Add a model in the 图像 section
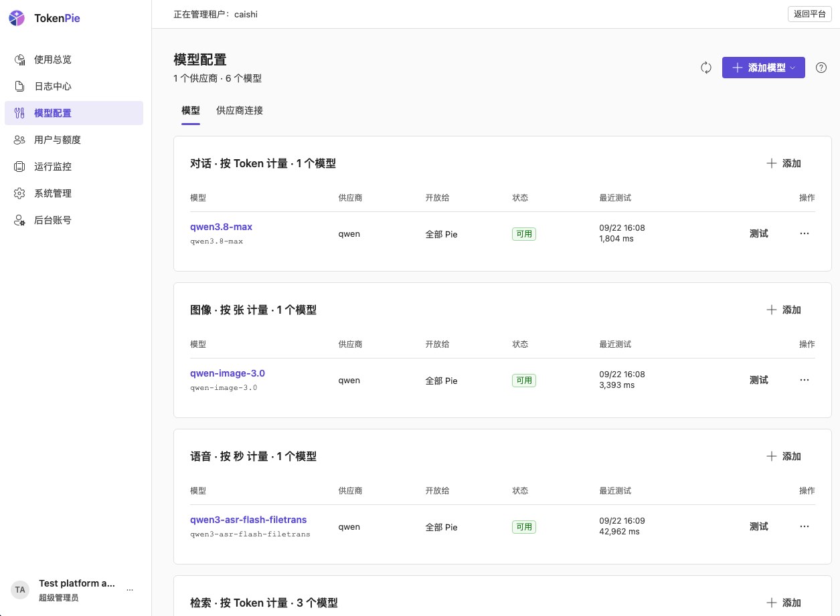Image resolution: width=840 pixels, height=616 pixels. (x=784, y=310)
